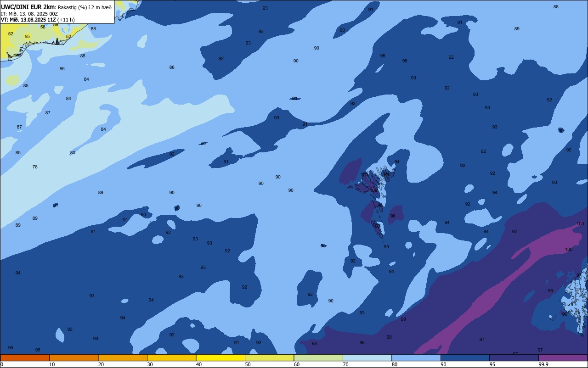The width and height of the screenshot is (588, 368).
Task: Click the 95–99.9 navy legend swatch
Action: coord(514,357)
